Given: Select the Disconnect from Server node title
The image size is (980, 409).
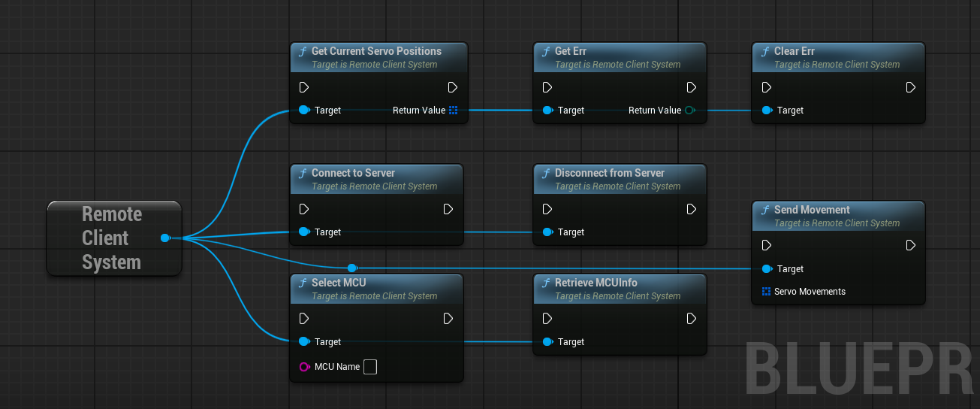Looking at the screenshot, I should 610,173.
